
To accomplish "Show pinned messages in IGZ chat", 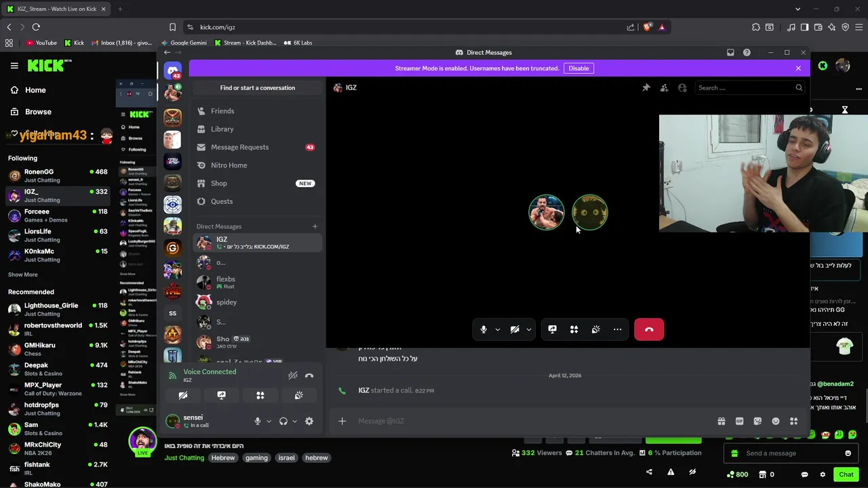I will tap(646, 87).
